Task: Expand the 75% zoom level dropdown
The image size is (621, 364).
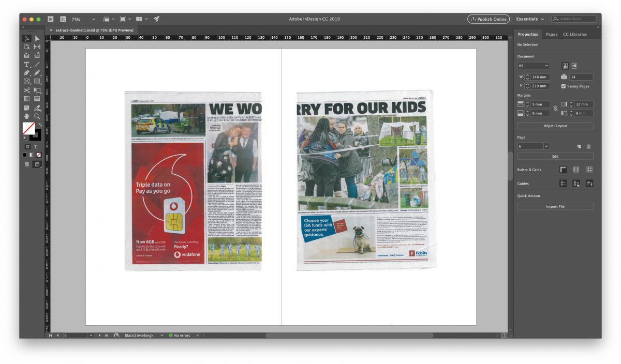Action: (82, 19)
